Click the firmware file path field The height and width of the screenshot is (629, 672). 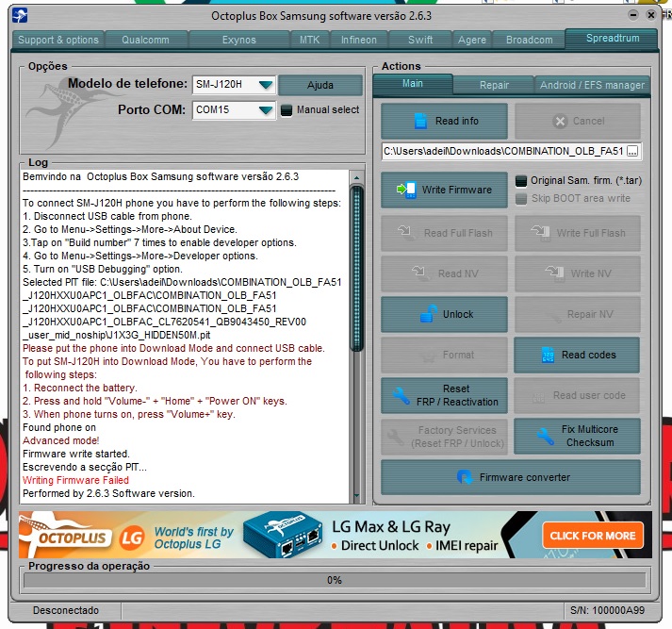[504, 151]
